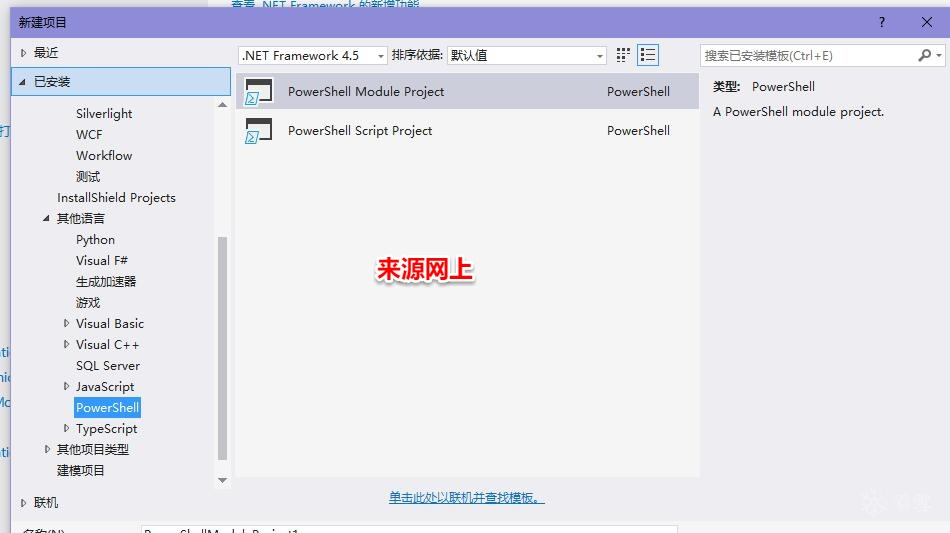
Task: Click the tree scrollbar up arrow
Action: click(x=222, y=105)
